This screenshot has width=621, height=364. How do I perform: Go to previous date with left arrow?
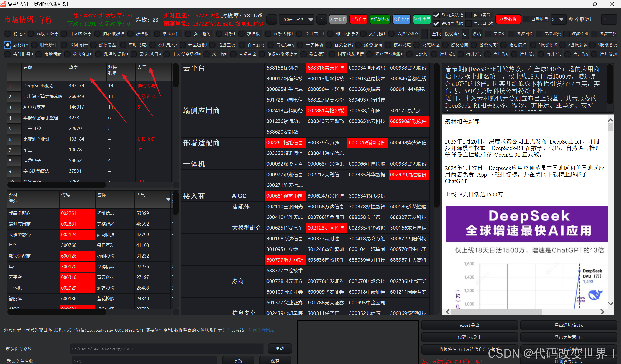coord(271,19)
